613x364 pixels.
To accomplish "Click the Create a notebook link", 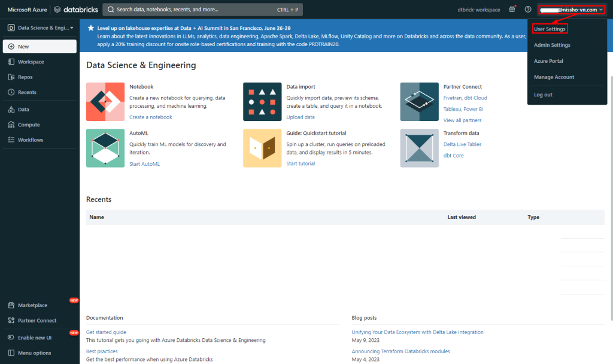I will click(150, 117).
